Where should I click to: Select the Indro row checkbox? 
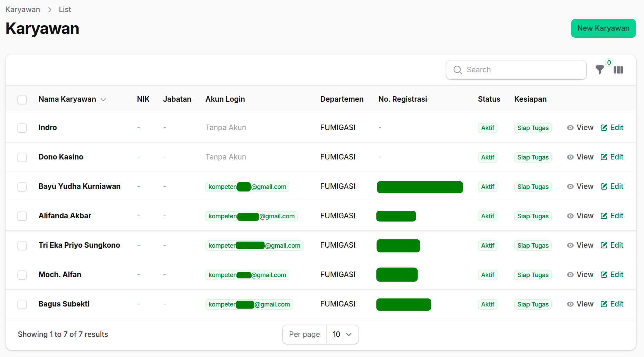tap(22, 128)
